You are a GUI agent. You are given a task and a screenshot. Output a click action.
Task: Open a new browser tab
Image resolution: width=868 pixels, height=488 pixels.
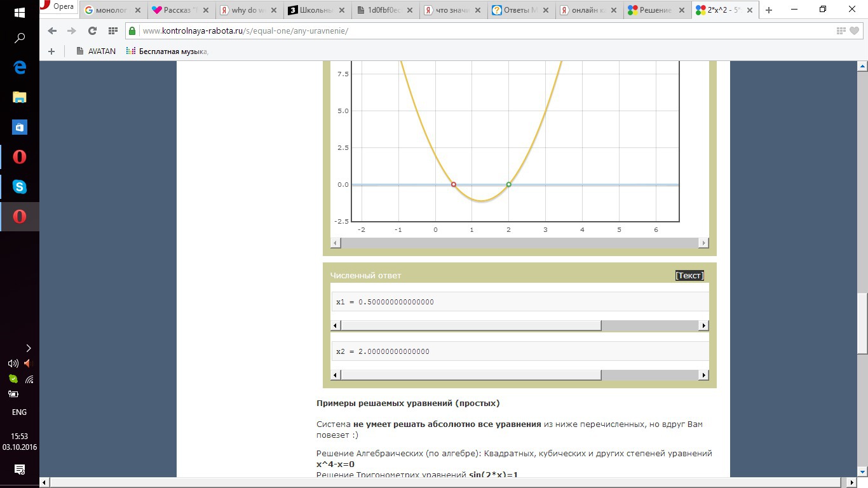click(x=769, y=10)
